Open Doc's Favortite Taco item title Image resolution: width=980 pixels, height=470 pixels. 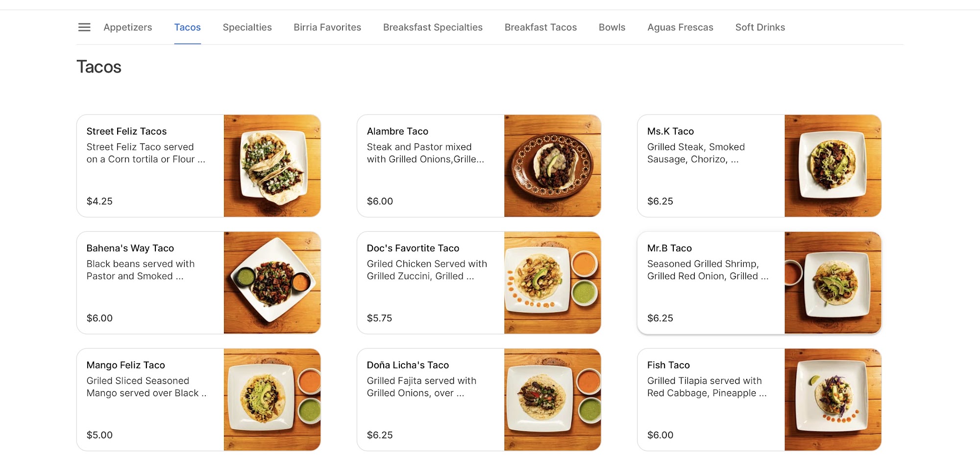point(413,248)
